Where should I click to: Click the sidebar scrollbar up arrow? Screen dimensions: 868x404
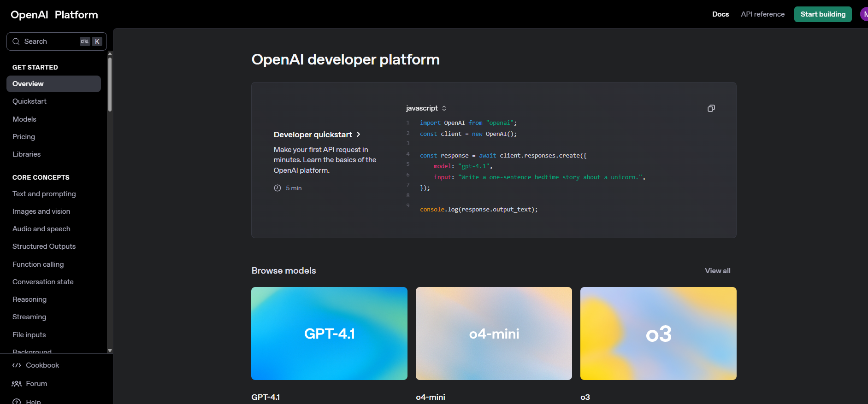(x=110, y=54)
